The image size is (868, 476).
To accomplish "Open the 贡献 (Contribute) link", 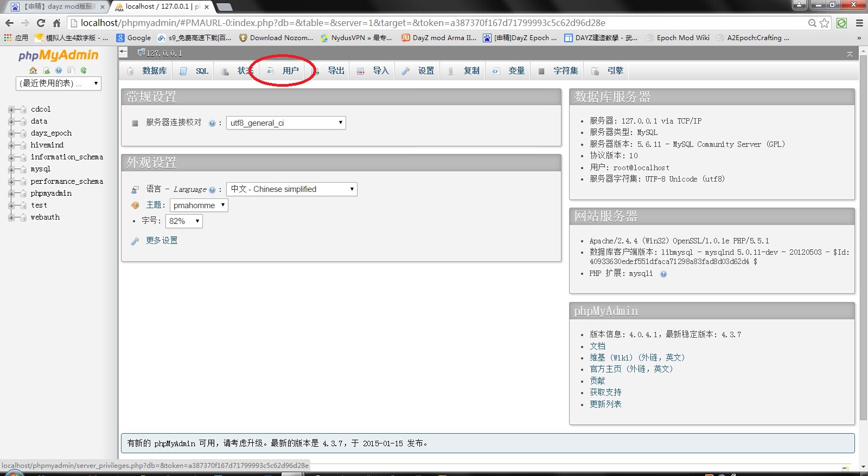I will tap(597, 381).
